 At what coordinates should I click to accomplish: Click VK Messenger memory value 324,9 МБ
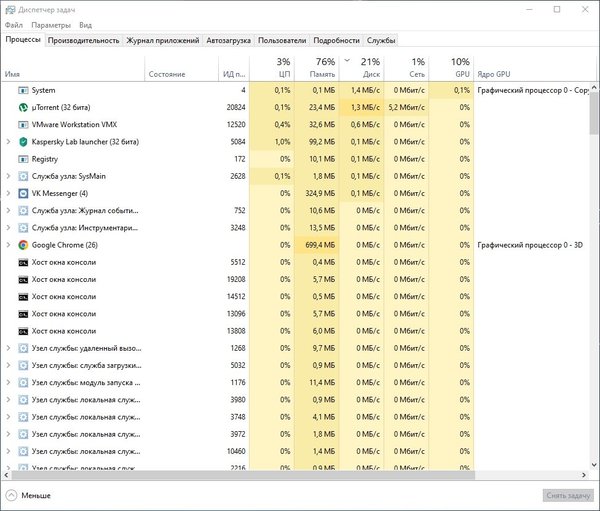tap(320, 194)
